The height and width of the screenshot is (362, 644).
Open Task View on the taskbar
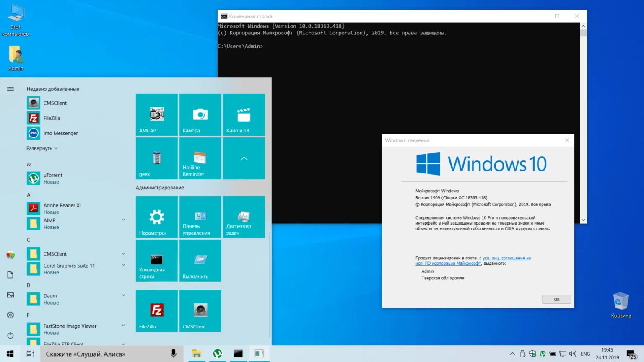click(x=30, y=354)
